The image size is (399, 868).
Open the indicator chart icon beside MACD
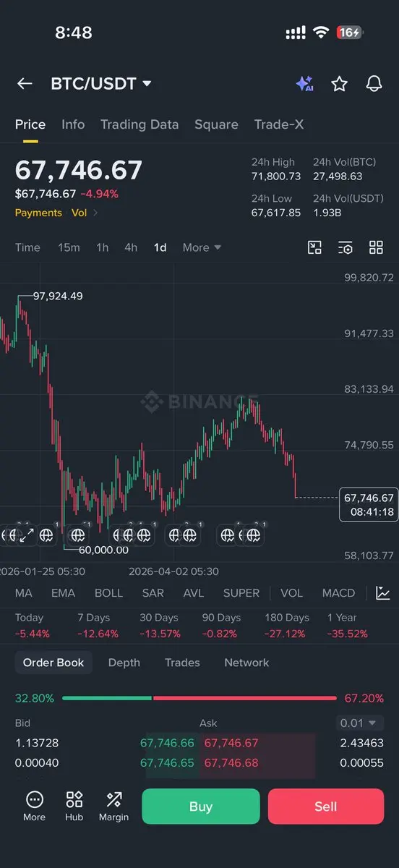coord(383,593)
